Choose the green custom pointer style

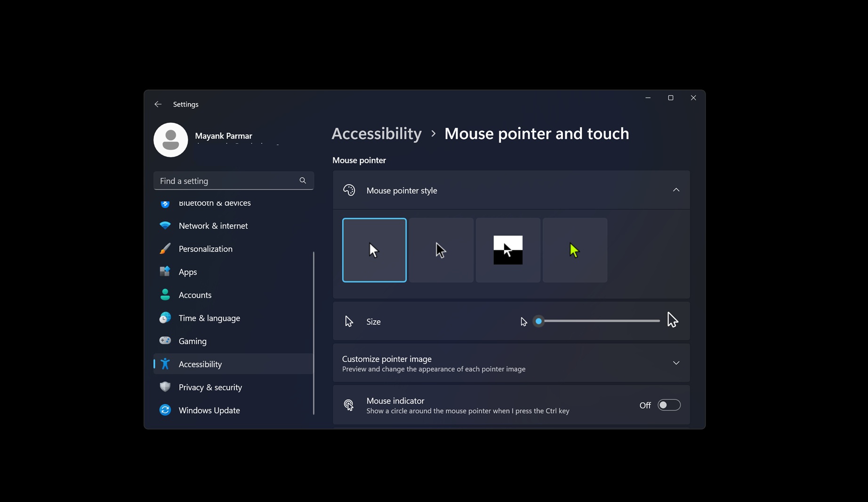tap(575, 250)
